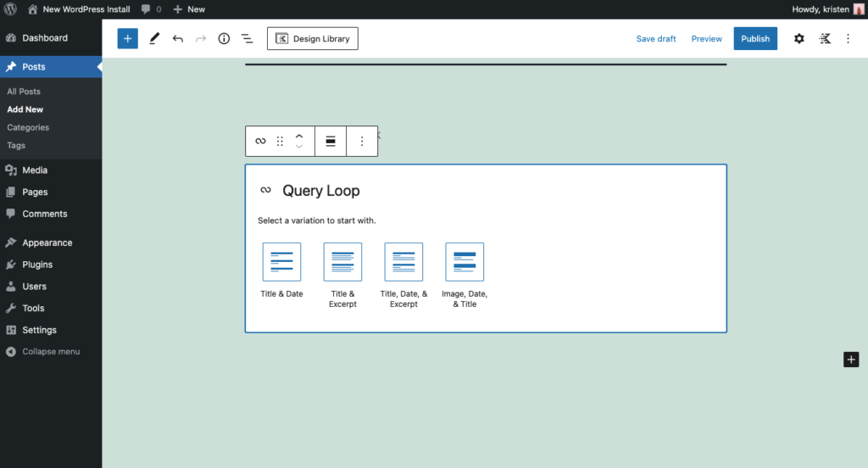Open the block alignment control
This screenshot has width=868, height=468.
click(331, 142)
